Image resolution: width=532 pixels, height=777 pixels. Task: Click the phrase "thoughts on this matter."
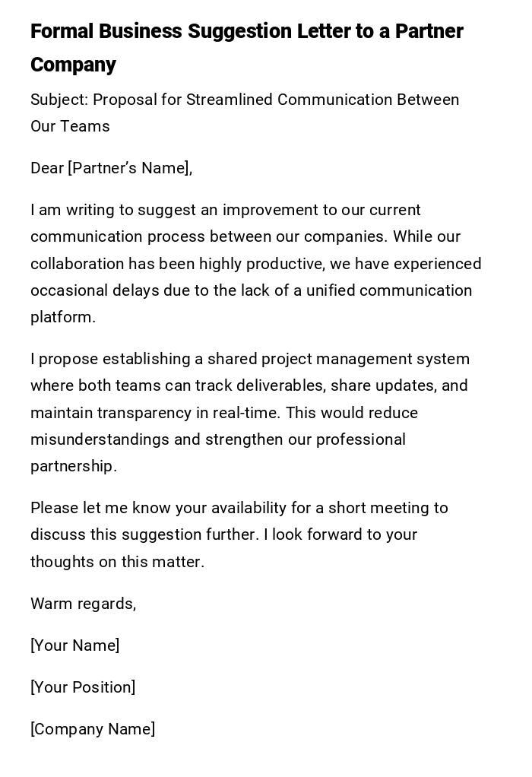click(117, 562)
